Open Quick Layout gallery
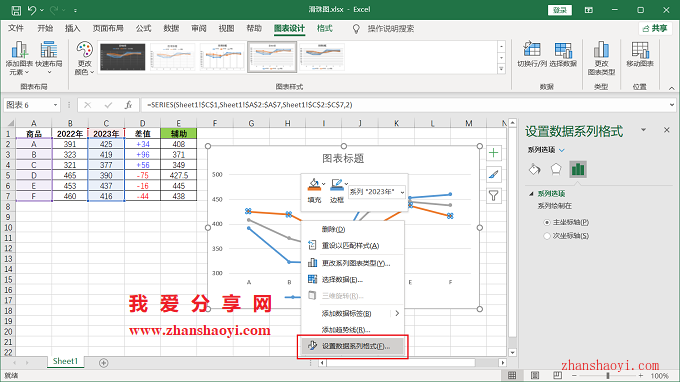 click(x=49, y=58)
